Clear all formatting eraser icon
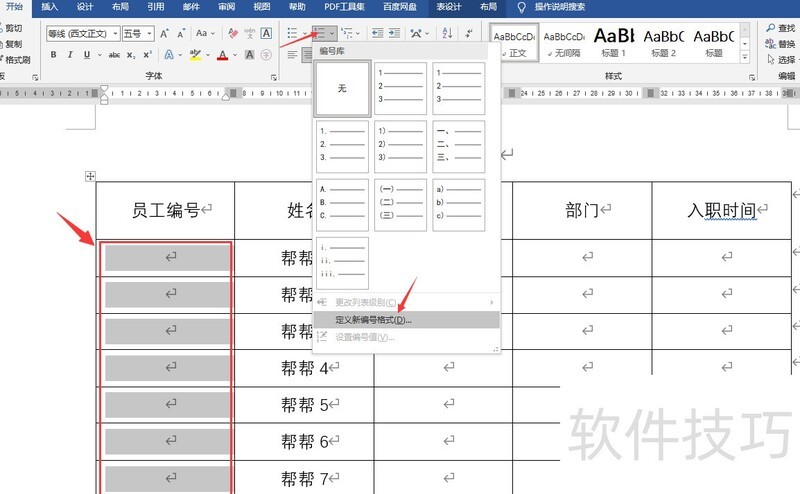Image resolution: width=800 pixels, height=494 pixels. (x=233, y=34)
